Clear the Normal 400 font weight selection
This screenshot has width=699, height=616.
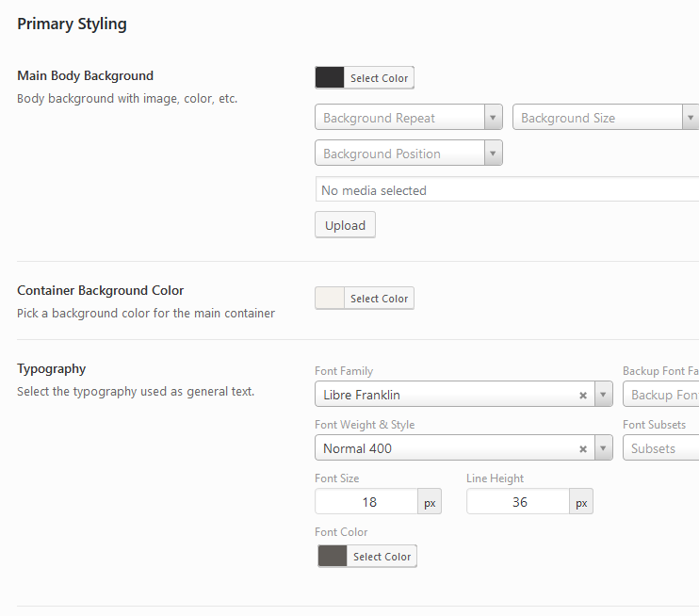click(x=583, y=449)
